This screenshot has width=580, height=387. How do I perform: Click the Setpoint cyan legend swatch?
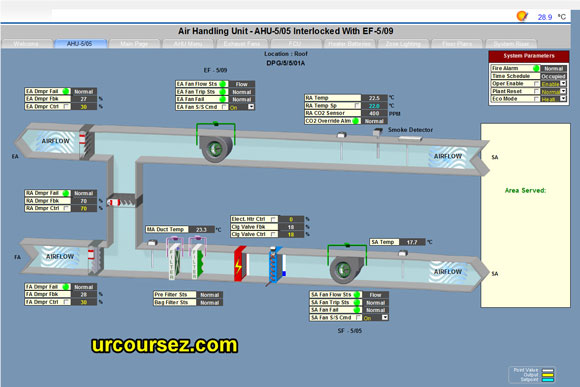547,380
